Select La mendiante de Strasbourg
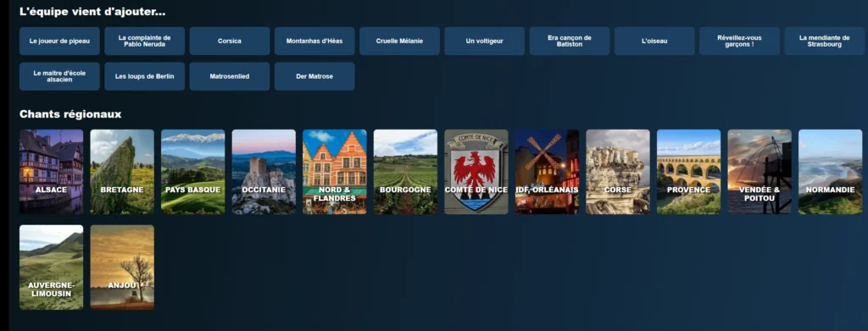This screenshot has height=331, width=868. [x=824, y=41]
